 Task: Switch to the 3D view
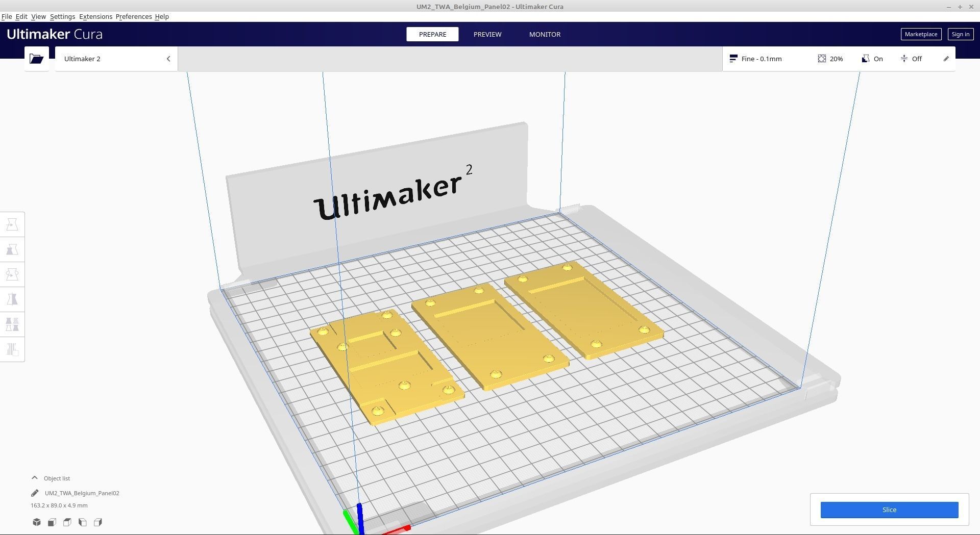(37, 522)
